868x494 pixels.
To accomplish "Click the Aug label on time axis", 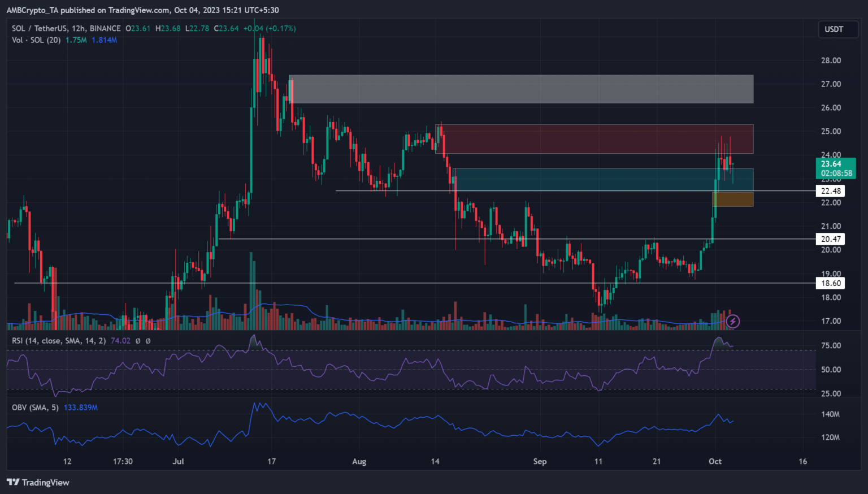I will [359, 461].
